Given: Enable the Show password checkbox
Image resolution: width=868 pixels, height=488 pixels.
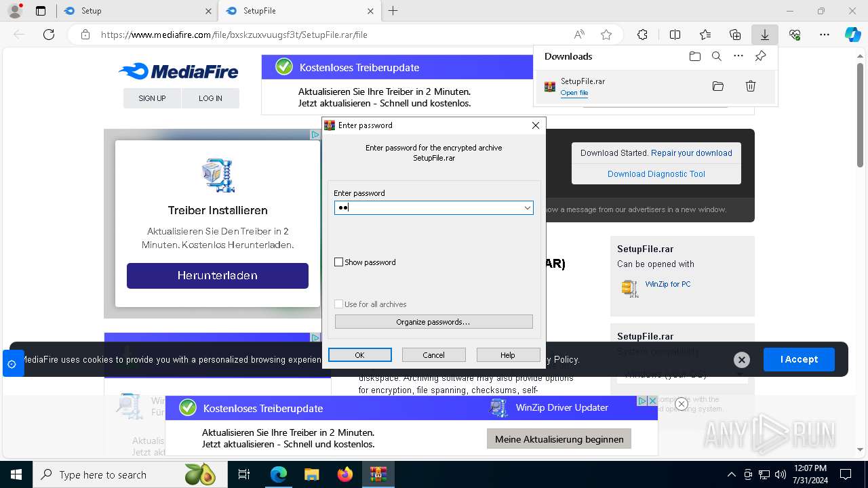Looking at the screenshot, I should 339,262.
